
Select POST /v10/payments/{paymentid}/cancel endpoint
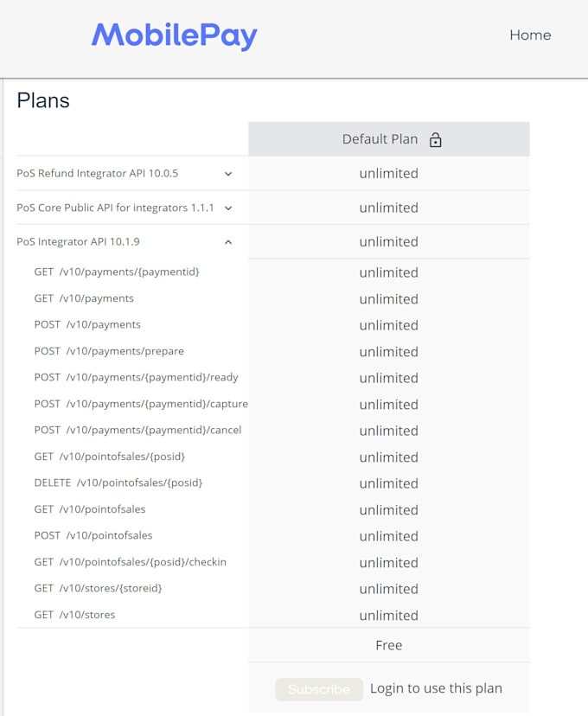137,431
